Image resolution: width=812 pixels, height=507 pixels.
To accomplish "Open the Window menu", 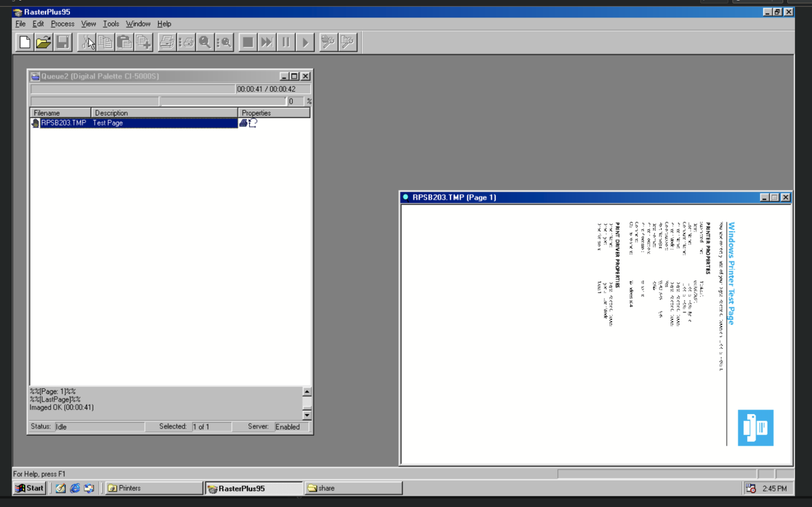I will [x=138, y=24].
